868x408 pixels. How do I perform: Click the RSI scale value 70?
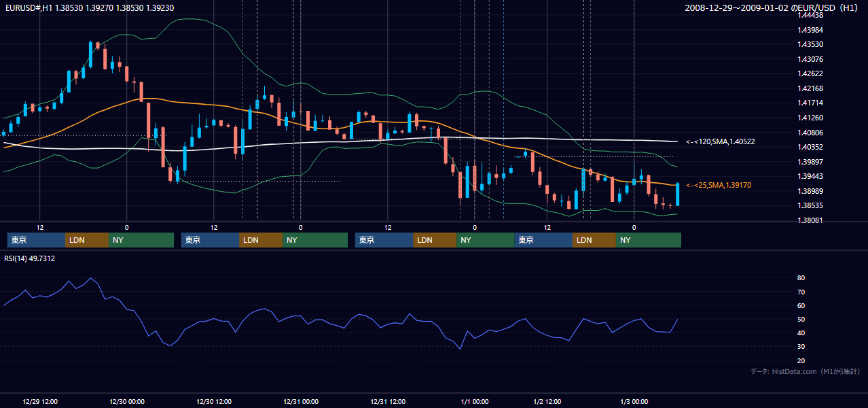801,292
